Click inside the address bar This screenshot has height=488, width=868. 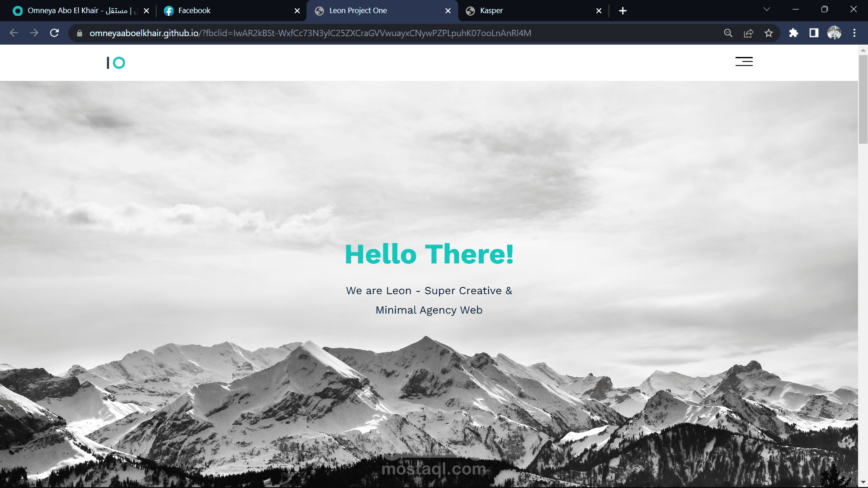pos(362,33)
